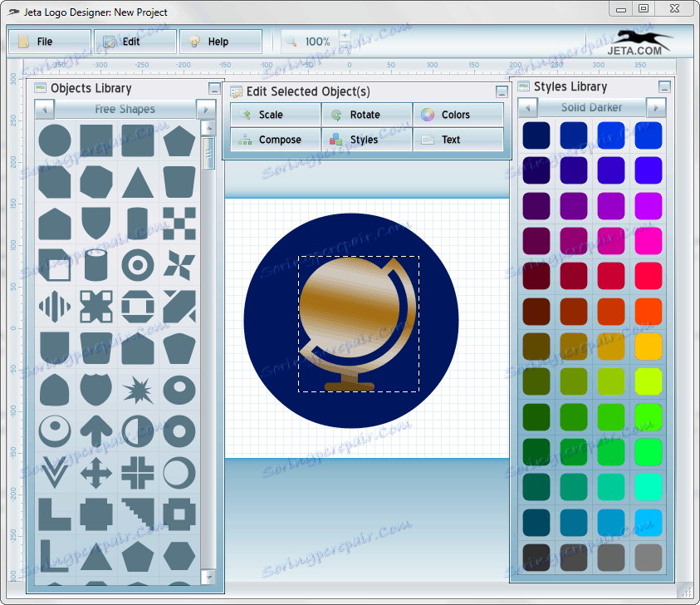The width and height of the screenshot is (700, 605).
Task: Click the Solid Darker category header
Action: [591, 108]
